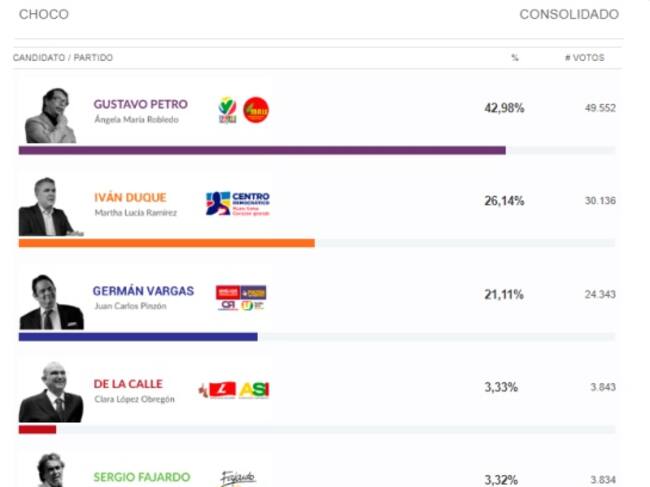This screenshot has height=487, width=650.
Task: Click the ASI party logo
Action: pyautogui.click(x=254, y=390)
